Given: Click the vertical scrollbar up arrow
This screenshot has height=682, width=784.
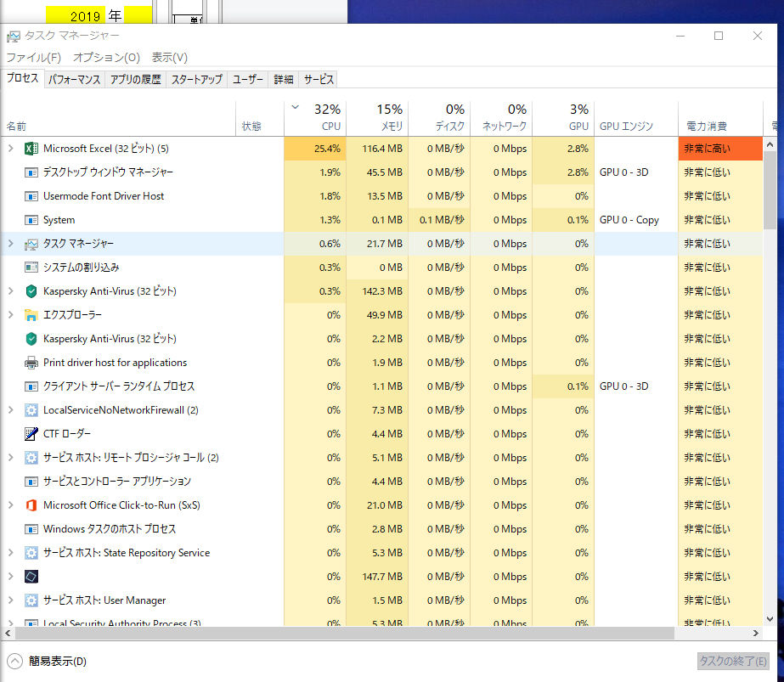Looking at the screenshot, I should [x=770, y=144].
